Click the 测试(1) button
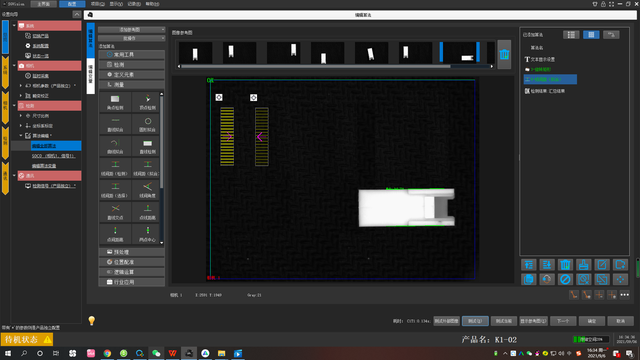The image size is (640, 360). [x=475, y=321]
